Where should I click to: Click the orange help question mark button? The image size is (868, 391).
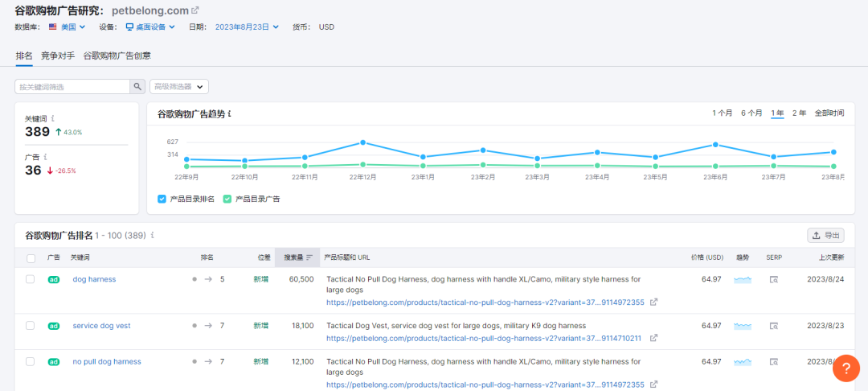(845, 367)
